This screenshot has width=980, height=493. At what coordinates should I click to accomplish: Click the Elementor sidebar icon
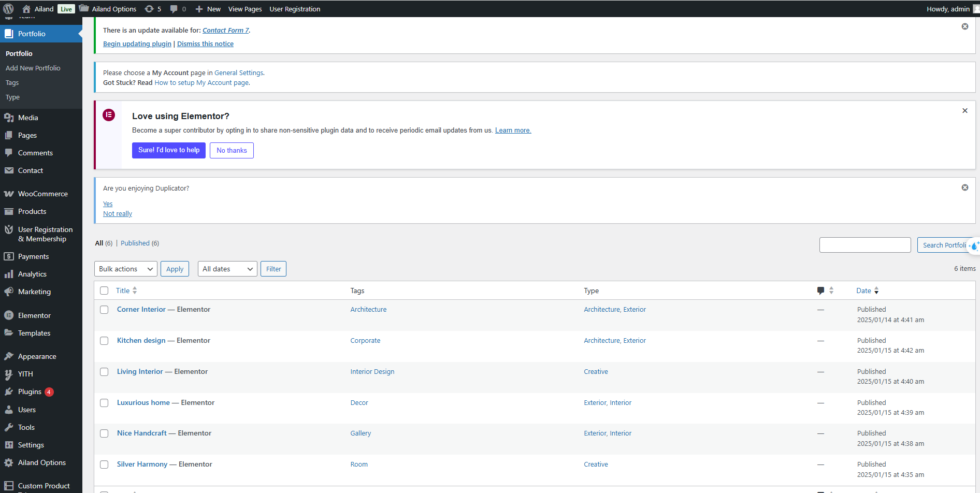coord(9,315)
